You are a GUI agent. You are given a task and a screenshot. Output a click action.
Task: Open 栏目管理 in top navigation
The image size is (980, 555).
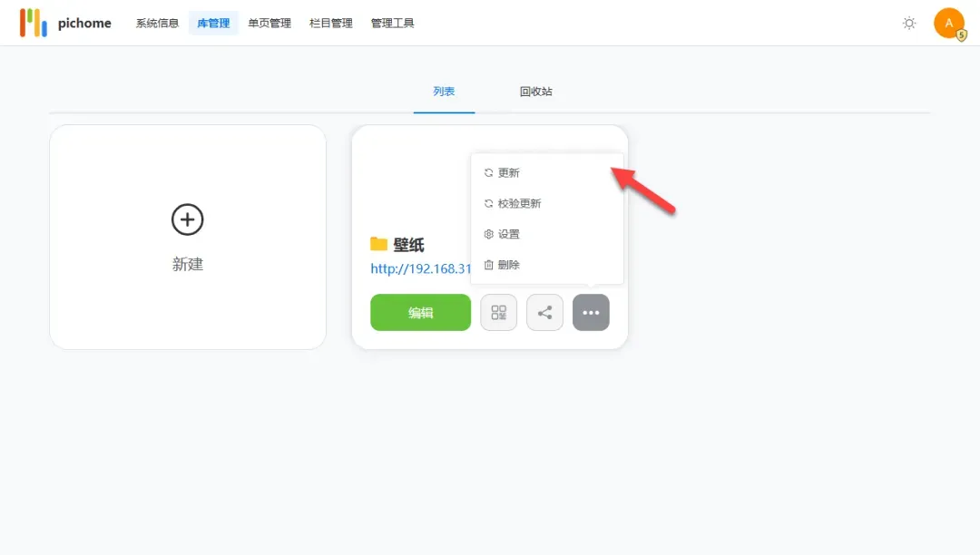330,23
